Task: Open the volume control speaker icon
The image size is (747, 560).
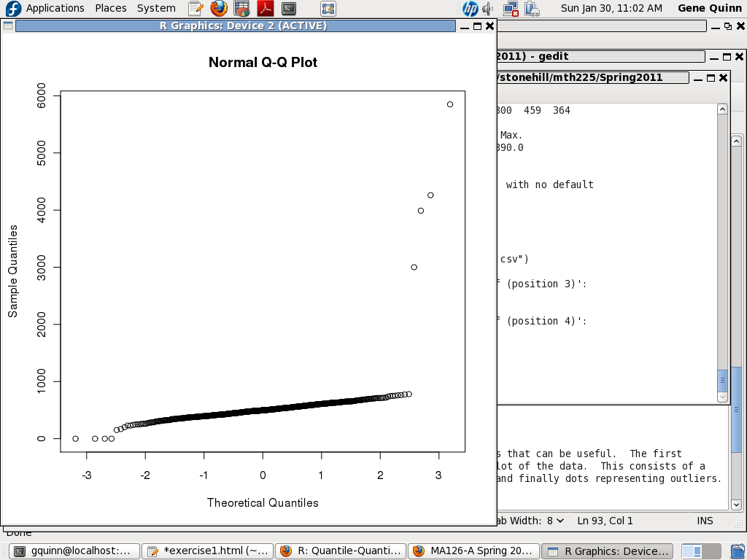Action: pos(488,9)
